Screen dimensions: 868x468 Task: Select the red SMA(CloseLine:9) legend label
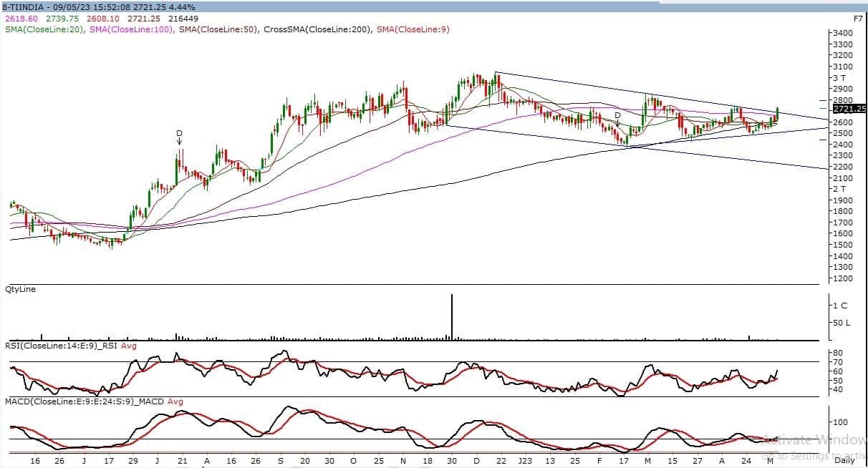click(413, 29)
